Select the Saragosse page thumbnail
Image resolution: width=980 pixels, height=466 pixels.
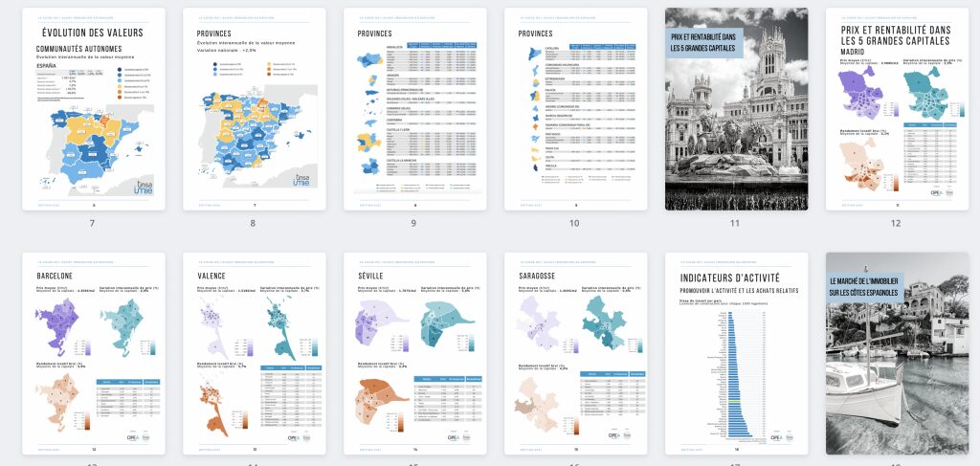point(575,353)
